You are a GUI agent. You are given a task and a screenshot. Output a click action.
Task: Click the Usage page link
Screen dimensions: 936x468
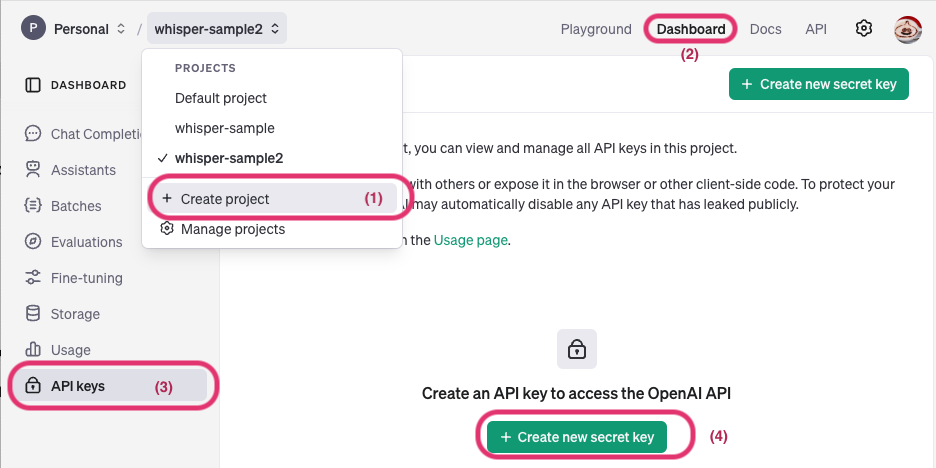pos(471,240)
